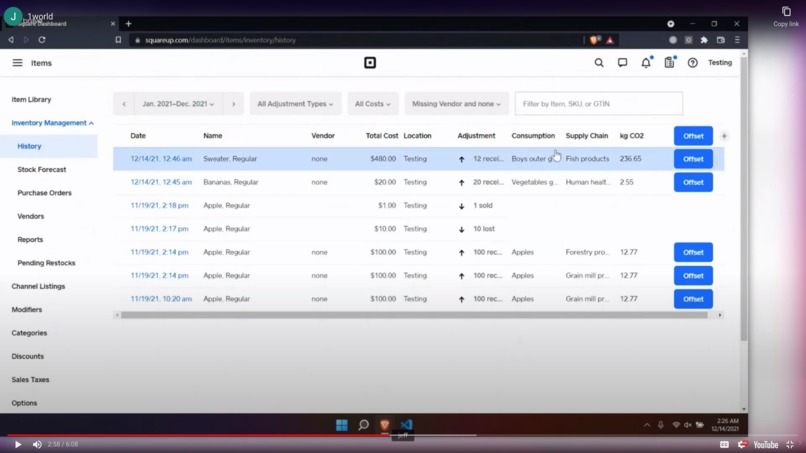Open Sales Taxes in sidebar
Screen dimensions: 806x453
(30, 379)
